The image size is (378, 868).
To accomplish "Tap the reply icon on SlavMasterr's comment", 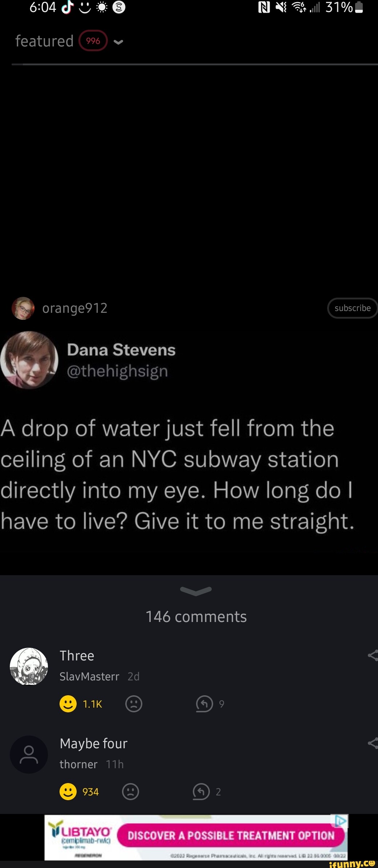I will click(x=204, y=704).
